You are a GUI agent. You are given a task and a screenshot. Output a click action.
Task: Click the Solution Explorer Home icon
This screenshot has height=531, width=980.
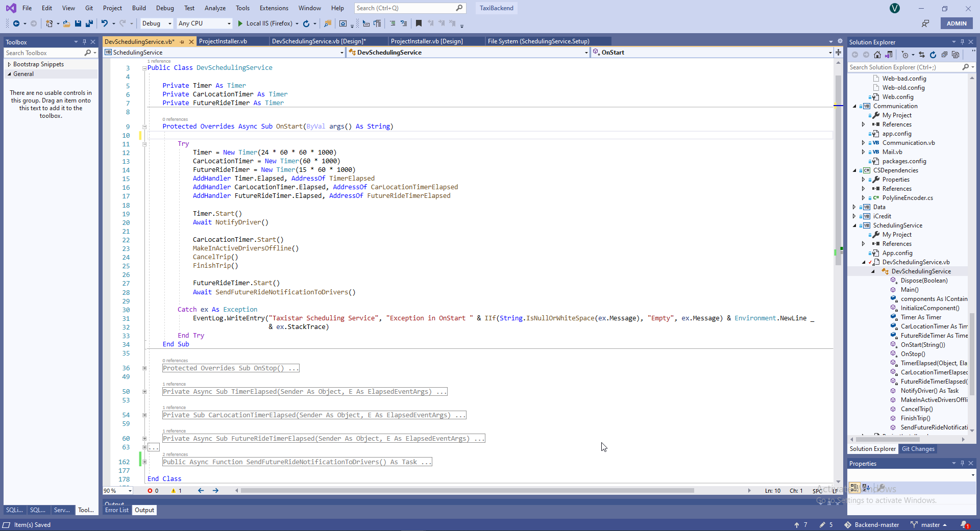point(877,55)
